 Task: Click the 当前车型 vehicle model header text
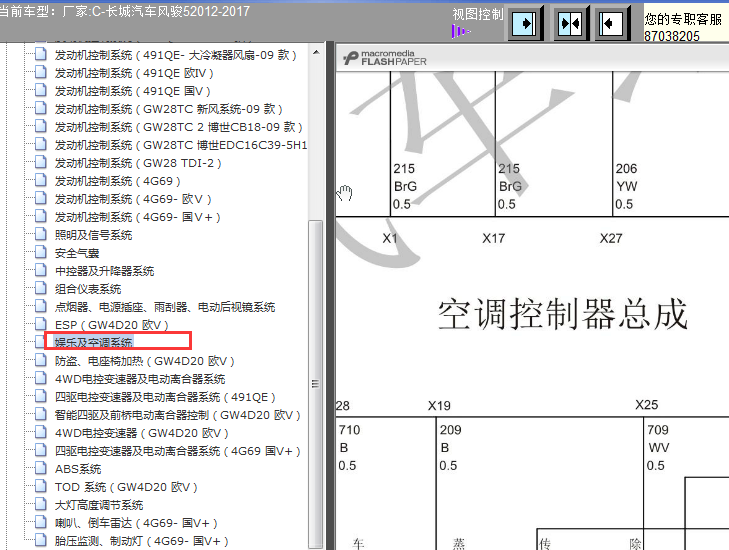[x=124, y=11]
